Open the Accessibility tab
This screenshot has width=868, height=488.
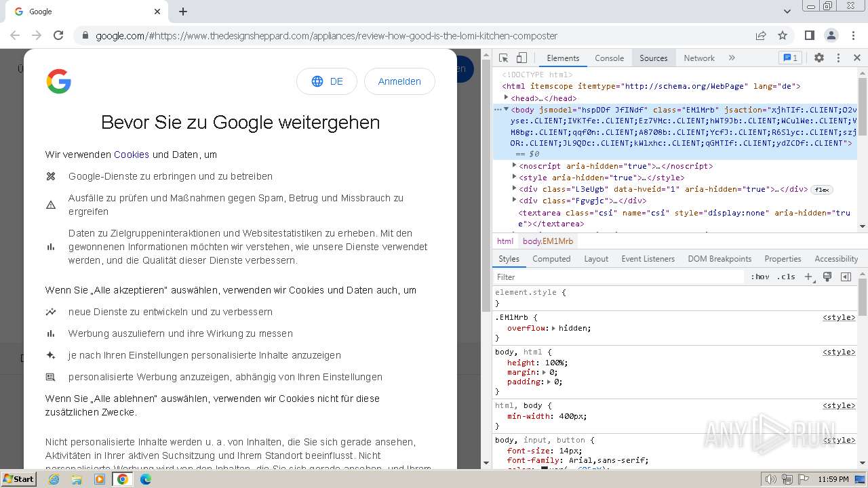[836, 259]
